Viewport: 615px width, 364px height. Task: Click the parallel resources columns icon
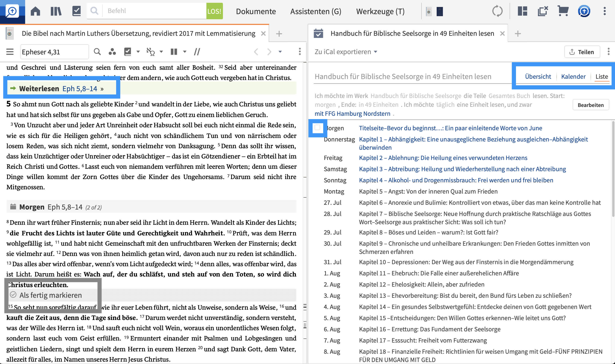pyautogui.click(x=174, y=52)
